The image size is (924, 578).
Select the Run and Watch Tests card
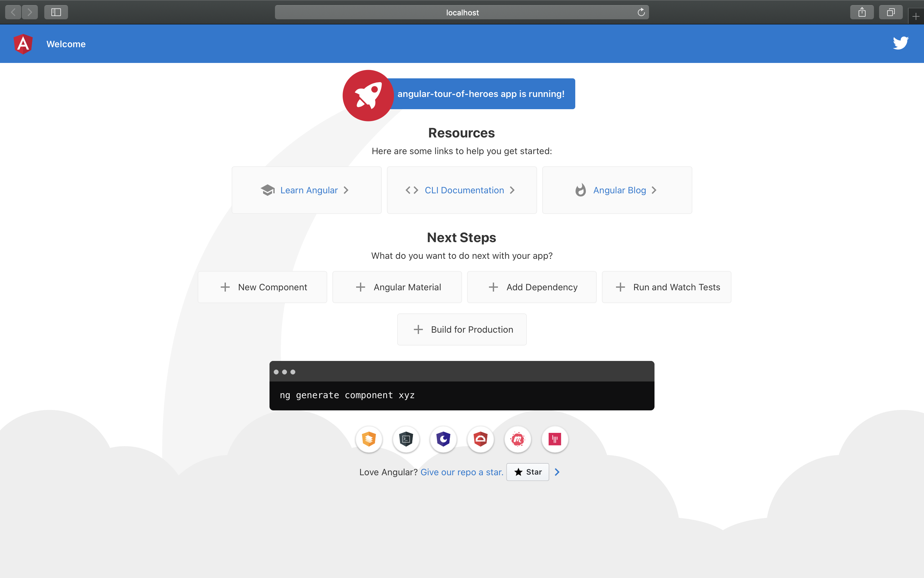(667, 287)
